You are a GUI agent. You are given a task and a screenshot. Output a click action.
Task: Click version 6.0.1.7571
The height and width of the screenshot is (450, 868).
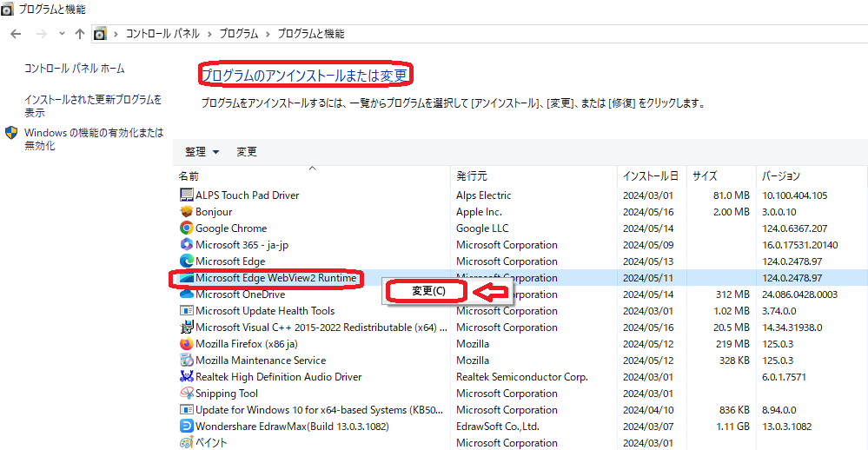pyautogui.click(x=784, y=376)
